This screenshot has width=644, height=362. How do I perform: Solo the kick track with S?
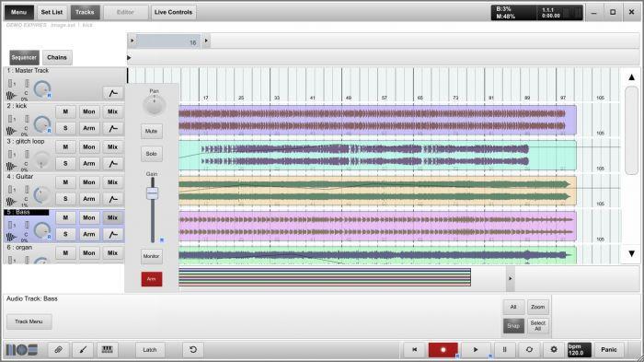(x=65, y=128)
